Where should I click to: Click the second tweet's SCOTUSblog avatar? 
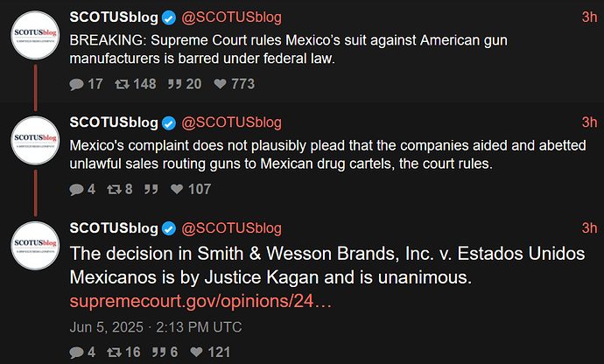click(x=35, y=142)
